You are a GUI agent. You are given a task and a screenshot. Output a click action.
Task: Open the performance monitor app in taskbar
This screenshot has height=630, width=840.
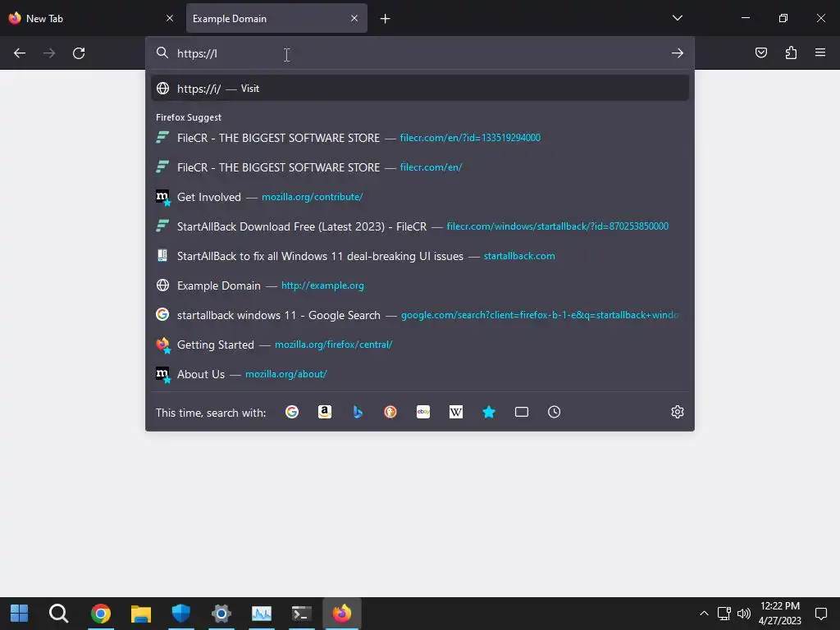point(262,614)
